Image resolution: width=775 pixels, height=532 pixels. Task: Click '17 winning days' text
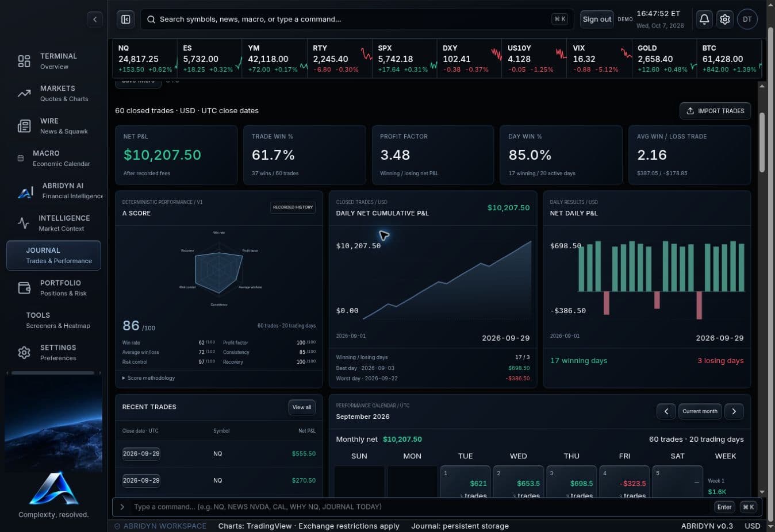pyautogui.click(x=578, y=361)
